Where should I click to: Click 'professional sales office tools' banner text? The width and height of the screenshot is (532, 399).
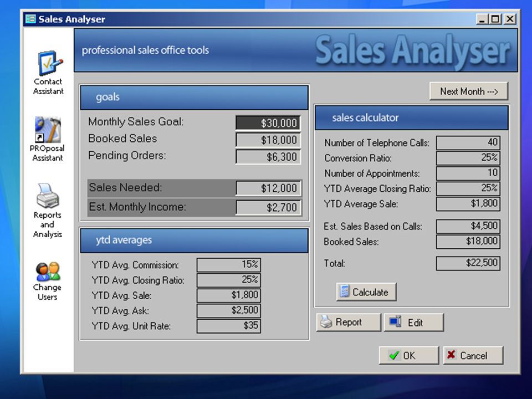coord(145,50)
